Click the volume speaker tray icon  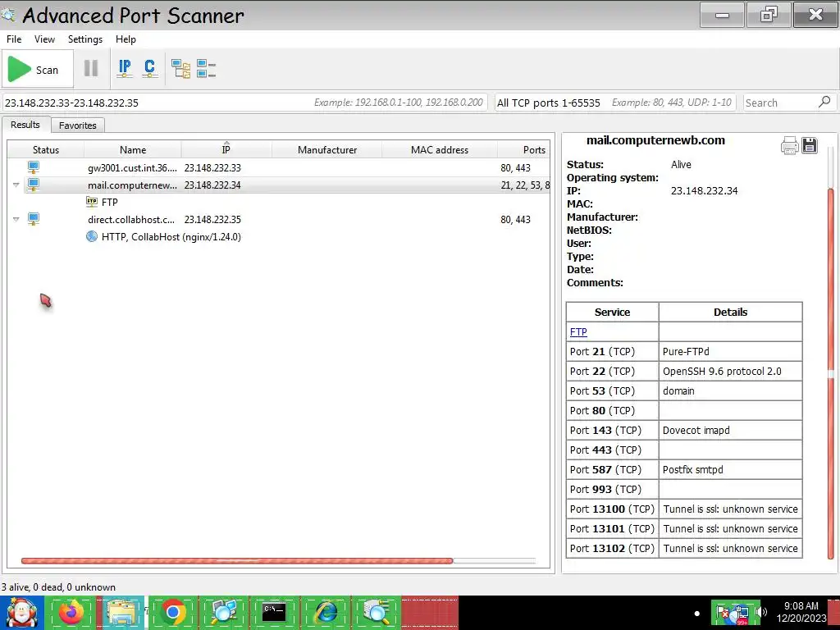(x=761, y=612)
